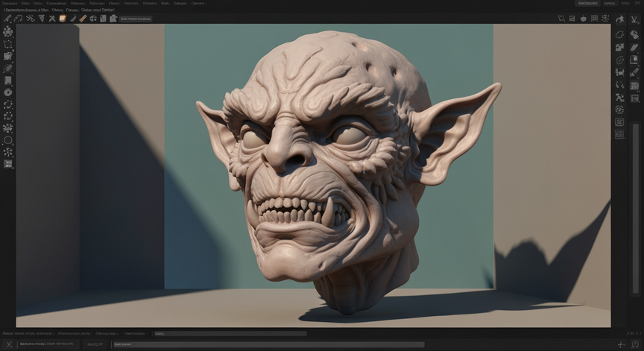Click the dark tooltip label button in top toolbar
The image size is (644, 351).
pyautogui.click(x=136, y=19)
